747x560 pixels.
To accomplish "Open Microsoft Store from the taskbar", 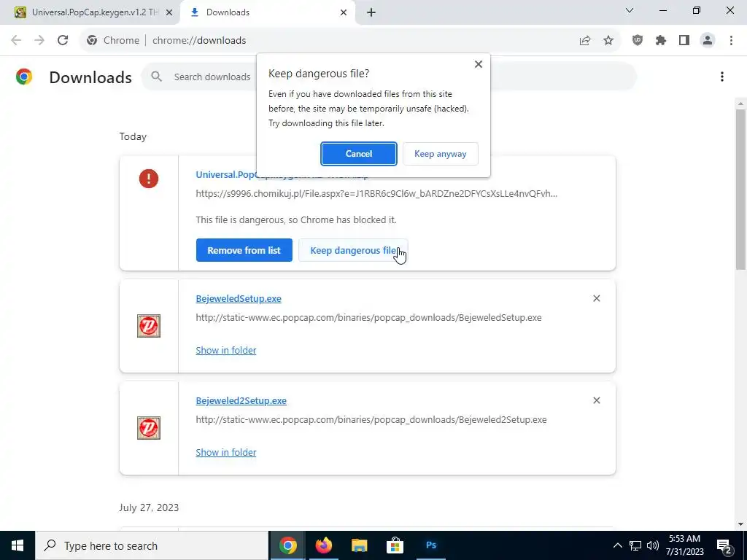I will tap(395, 545).
